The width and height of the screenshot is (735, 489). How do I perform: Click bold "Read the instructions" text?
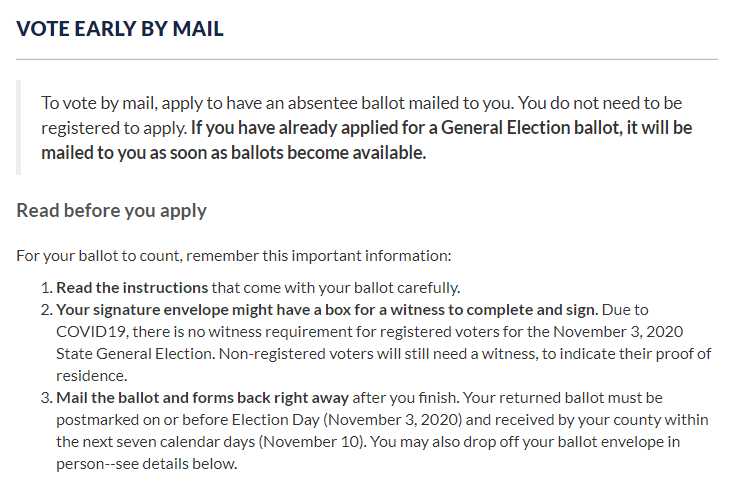132,287
